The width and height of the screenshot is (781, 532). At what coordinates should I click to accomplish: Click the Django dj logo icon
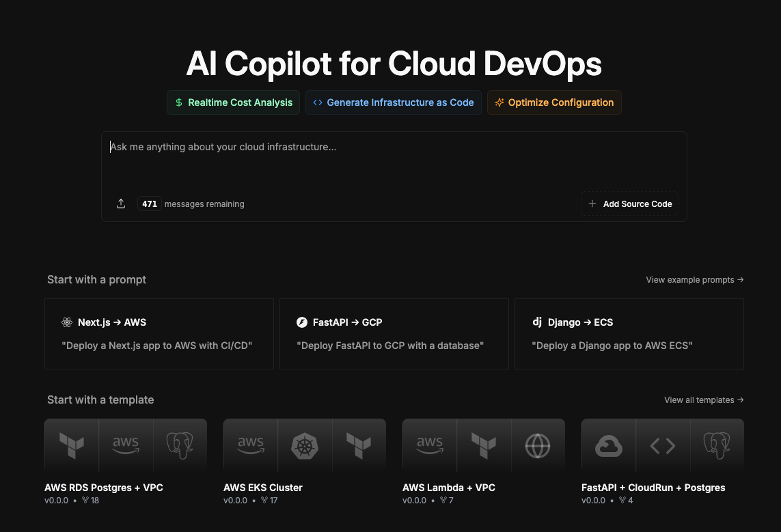click(537, 322)
